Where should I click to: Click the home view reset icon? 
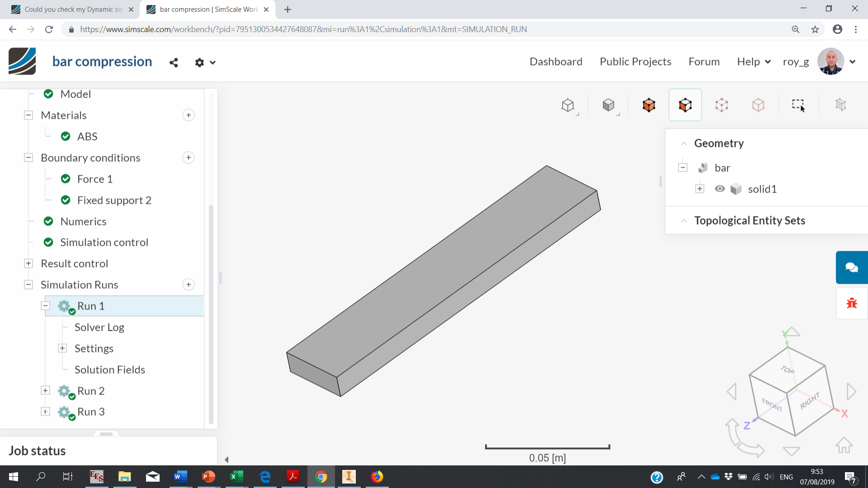[x=844, y=445]
